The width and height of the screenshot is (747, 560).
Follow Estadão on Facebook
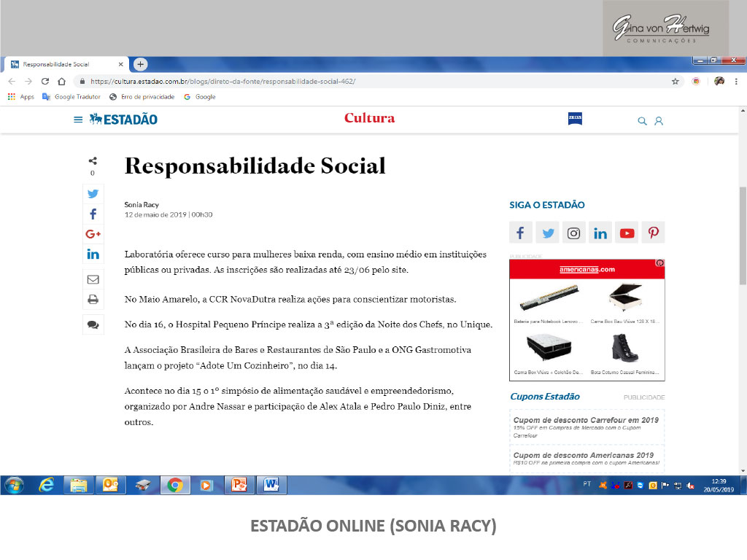click(x=521, y=233)
